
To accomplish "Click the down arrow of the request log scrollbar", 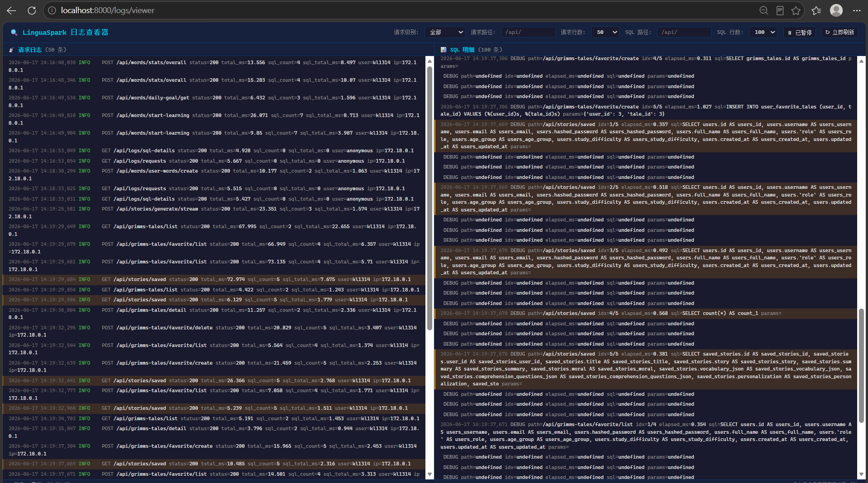I will coord(429,474).
